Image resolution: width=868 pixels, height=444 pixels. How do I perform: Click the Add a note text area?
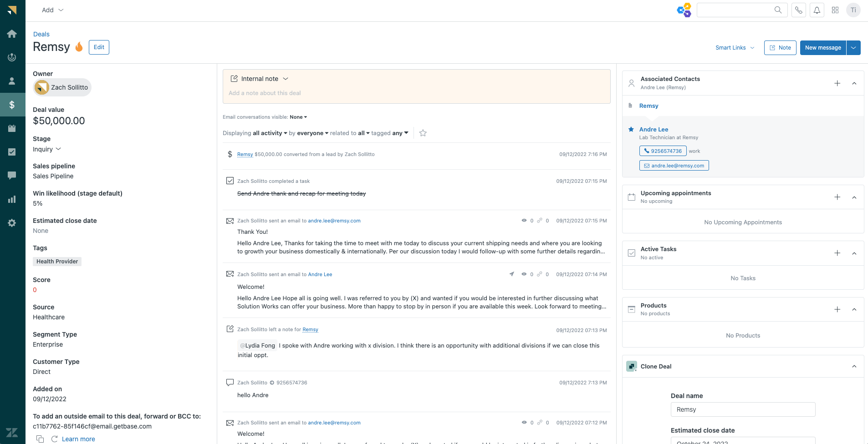click(x=416, y=93)
